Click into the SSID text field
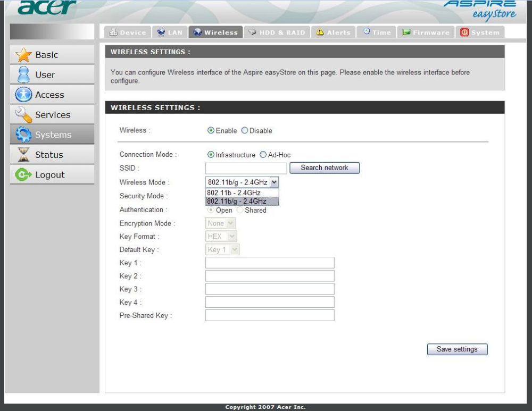The height and width of the screenshot is (411, 532). tap(246, 168)
